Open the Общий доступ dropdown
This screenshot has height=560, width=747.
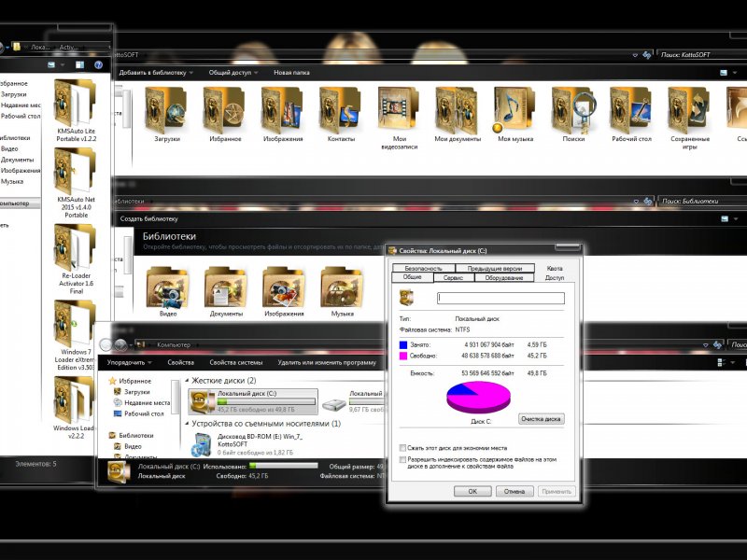coord(233,73)
